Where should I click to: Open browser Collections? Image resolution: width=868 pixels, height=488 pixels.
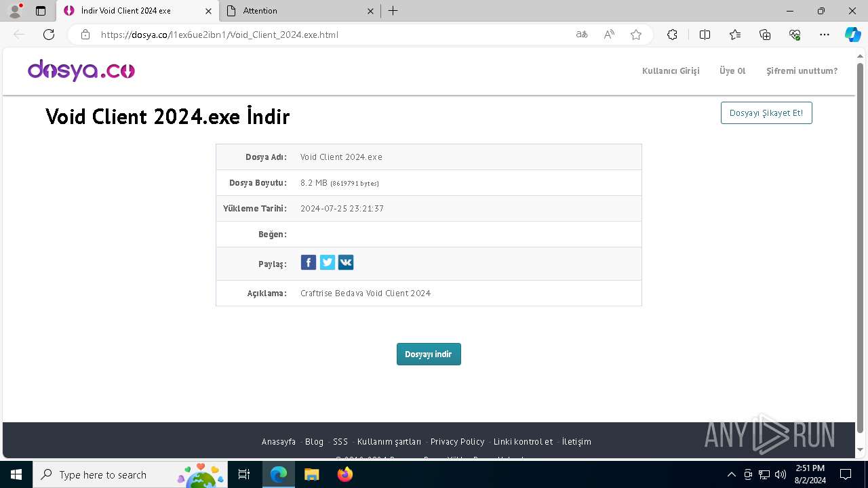coord(765,35)
